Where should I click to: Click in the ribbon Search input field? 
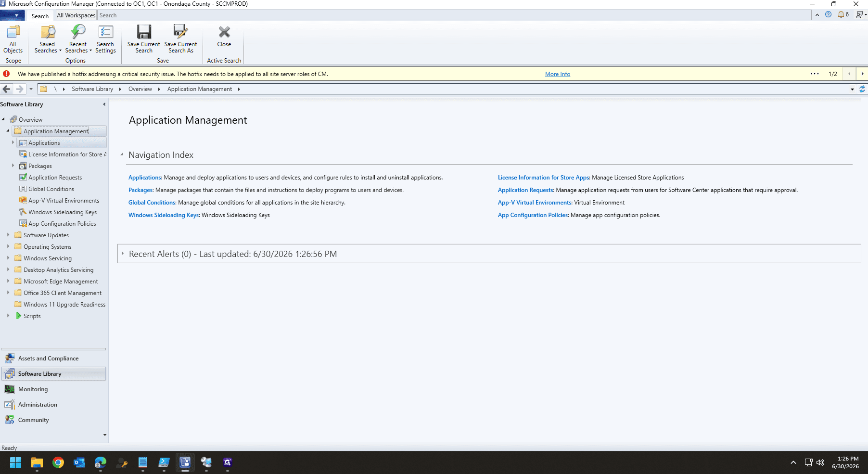(x=454, y=15)
